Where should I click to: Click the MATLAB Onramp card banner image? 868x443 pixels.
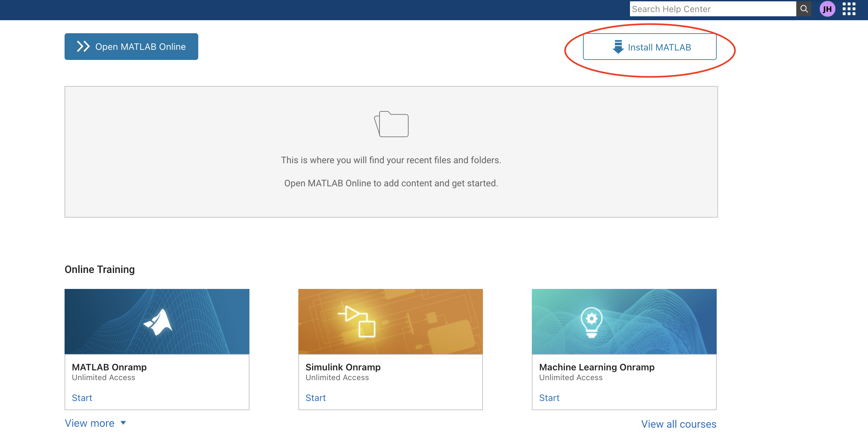tap(157, 321)
